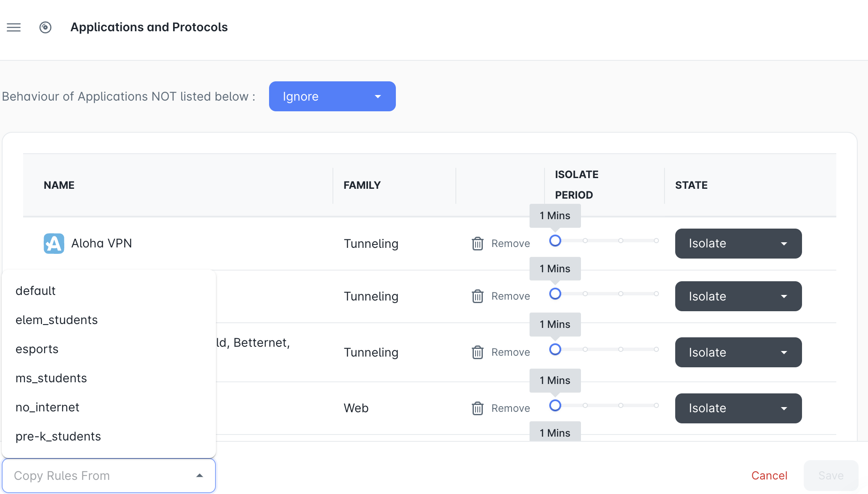The image size is (868, 494).
Task: Pick ms_students from rules list
Action: [x=109, y=378]
